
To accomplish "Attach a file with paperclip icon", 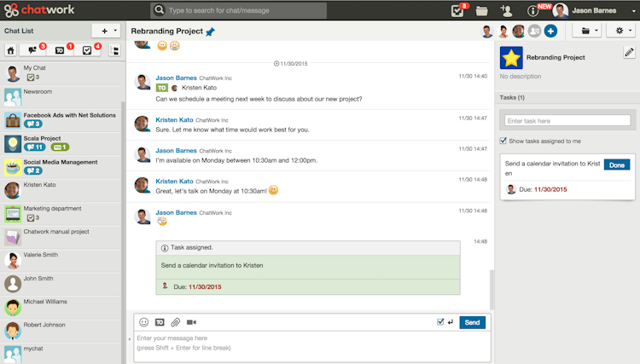I will pyautogui.click(x=176, y=322).
